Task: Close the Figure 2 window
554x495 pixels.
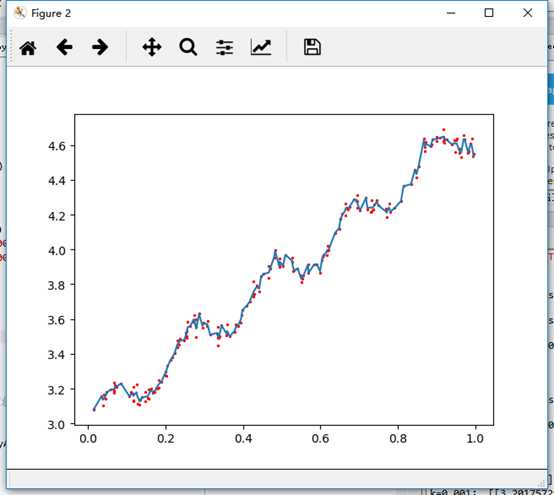Action: point(528,13)
